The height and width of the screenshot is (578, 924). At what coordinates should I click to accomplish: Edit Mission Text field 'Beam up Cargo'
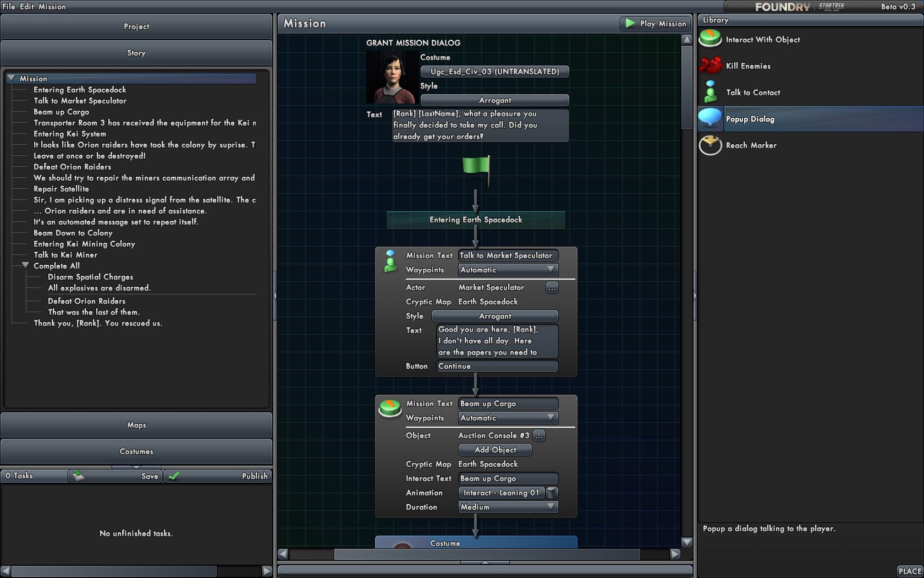pyautogui.click(x=508, y=403)
